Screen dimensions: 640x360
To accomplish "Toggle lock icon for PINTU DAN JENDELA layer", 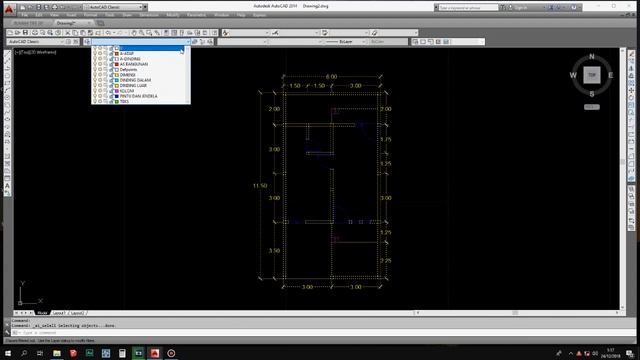I will [x=111, y=96].
